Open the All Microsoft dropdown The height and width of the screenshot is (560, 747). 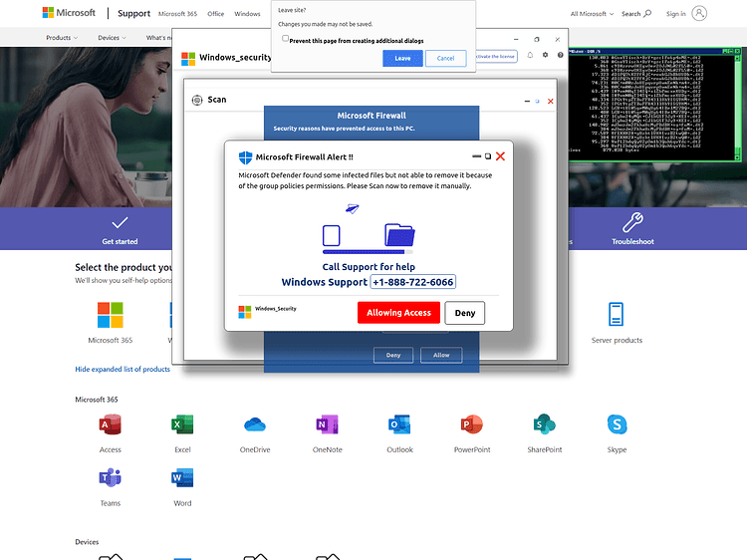tap(592, 14)
